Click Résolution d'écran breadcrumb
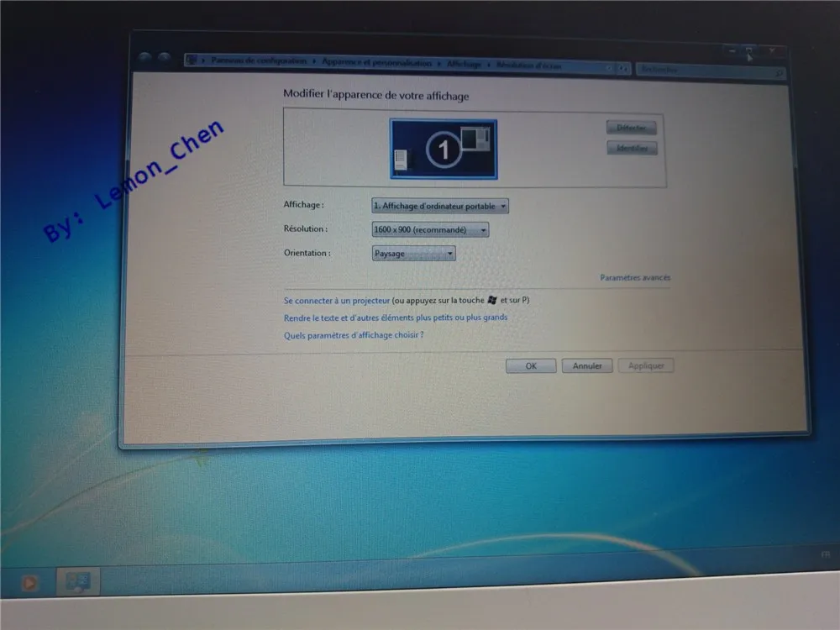This screenshot has height=630, width=840. (528, 66)
